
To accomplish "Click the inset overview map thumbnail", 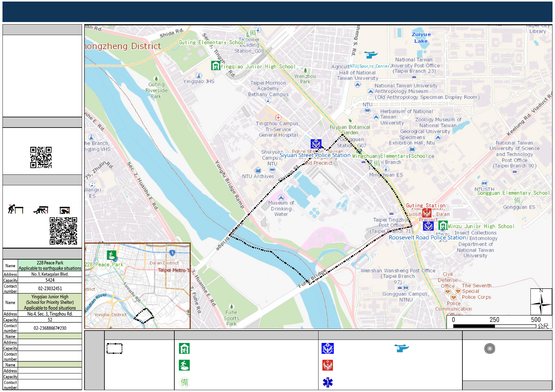I will tap(137, 286).
